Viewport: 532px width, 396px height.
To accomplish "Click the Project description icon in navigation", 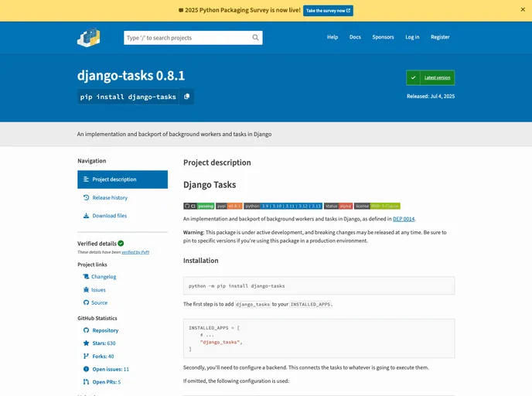I will click(86, 179).
